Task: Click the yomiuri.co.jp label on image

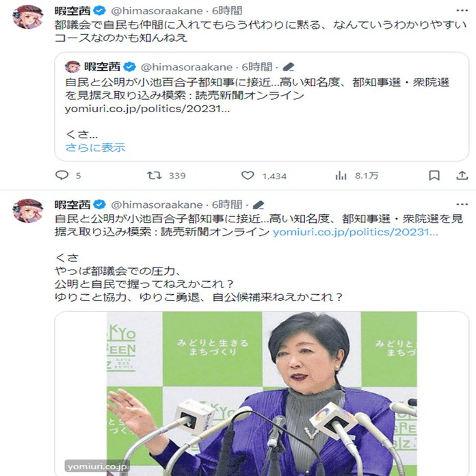Action: [97, 466]
